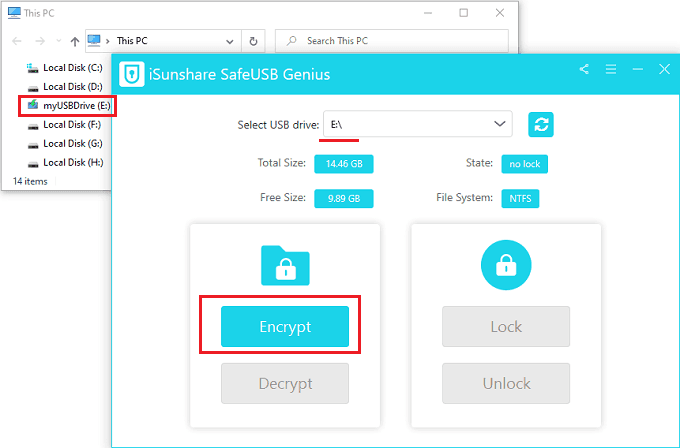Expand the address bar history dropdown
Screen dimensions: 680x448
pyautogui.click(x=229, y=41)
